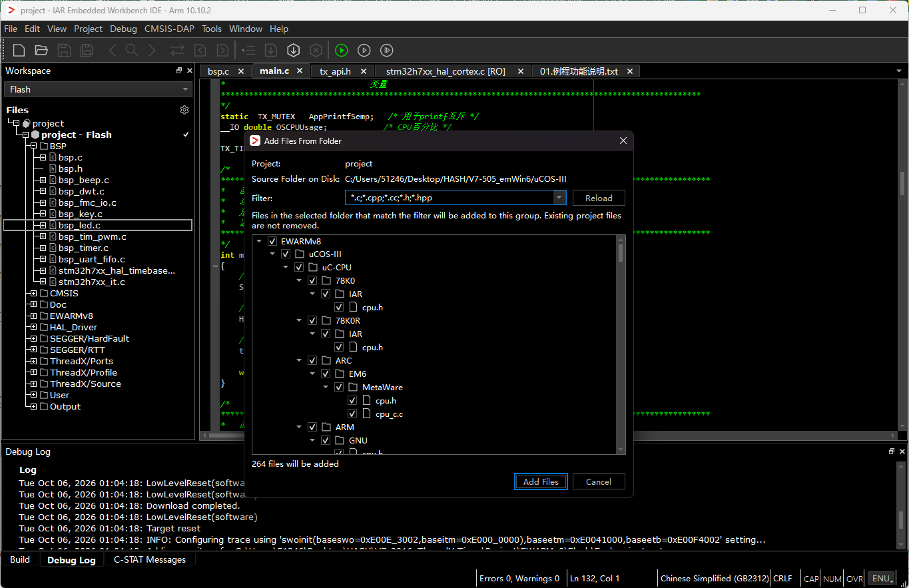Viewport: 909px width, 588px height.
Task: Switch to the C-STAT Messages tab
Action: (x=149, y=560)
